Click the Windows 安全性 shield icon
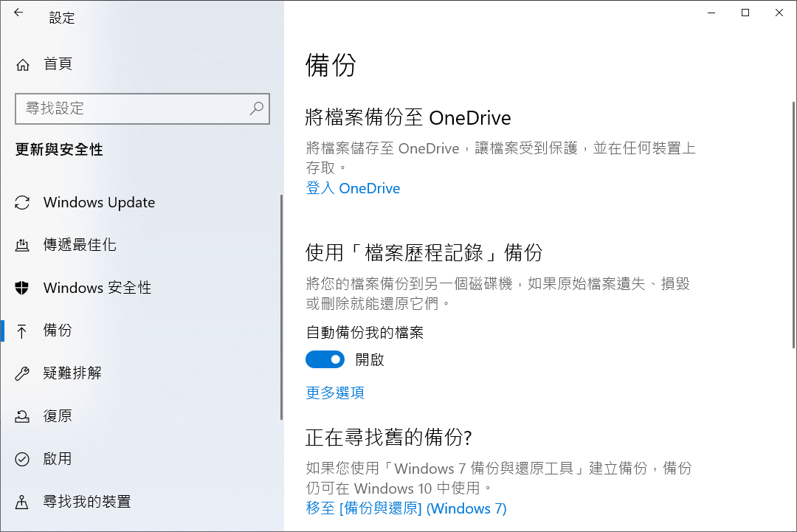 [23, 288]
